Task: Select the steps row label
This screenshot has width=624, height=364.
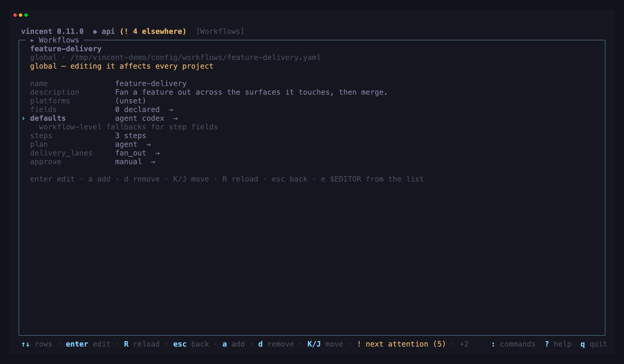Action: click(41, 136)
